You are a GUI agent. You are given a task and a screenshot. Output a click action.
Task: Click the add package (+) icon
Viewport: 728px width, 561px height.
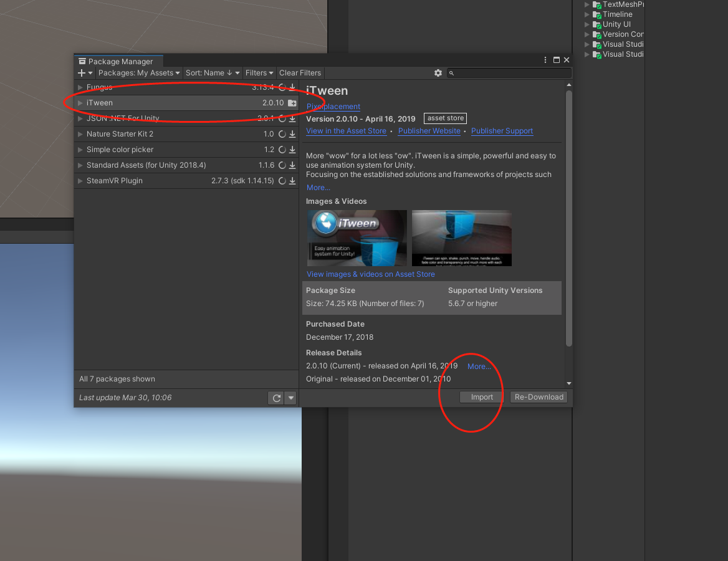coord(80,73)
